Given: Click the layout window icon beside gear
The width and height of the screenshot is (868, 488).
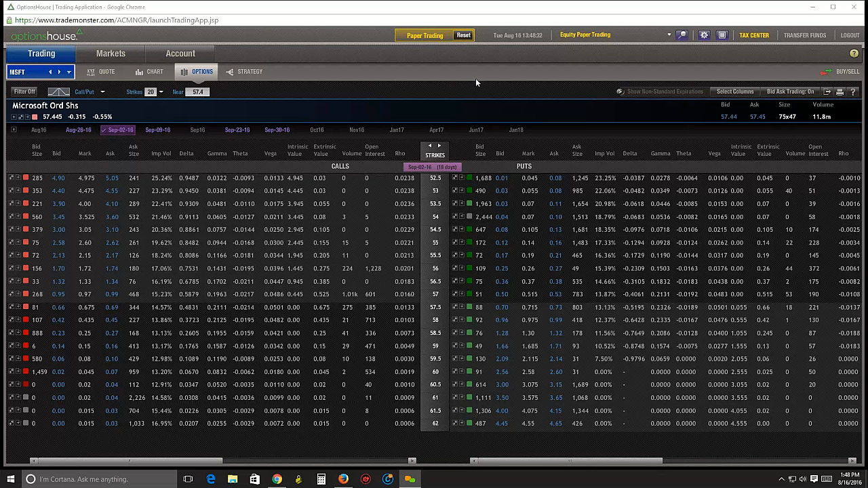Looking at the screenshot, I should pyautogui.click(x=722, y=35).
